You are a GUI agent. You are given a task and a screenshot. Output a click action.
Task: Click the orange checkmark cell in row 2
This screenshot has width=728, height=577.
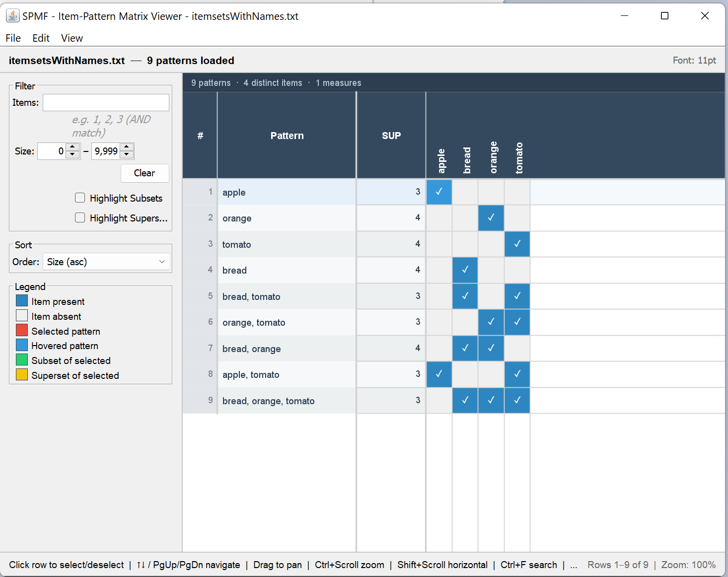pyautogui.click(x=491, y=218)
